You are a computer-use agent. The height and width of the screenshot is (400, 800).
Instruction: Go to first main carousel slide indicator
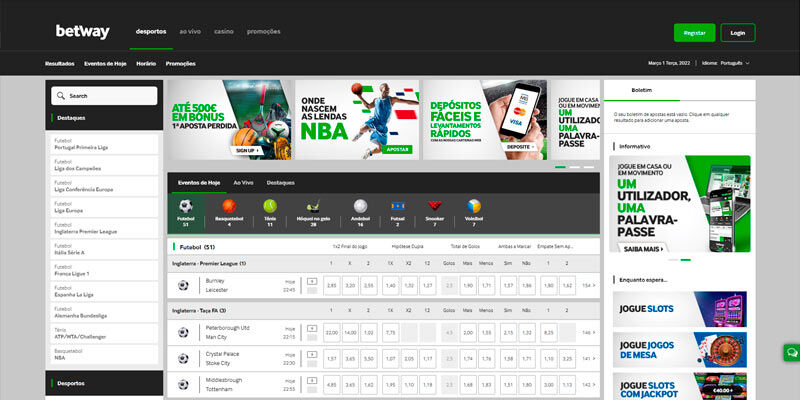click(561, 167)
